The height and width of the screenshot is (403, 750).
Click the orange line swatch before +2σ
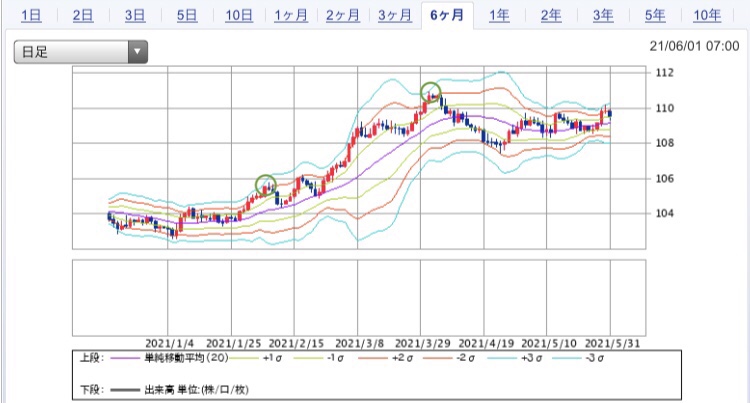(x=373, y=358)
